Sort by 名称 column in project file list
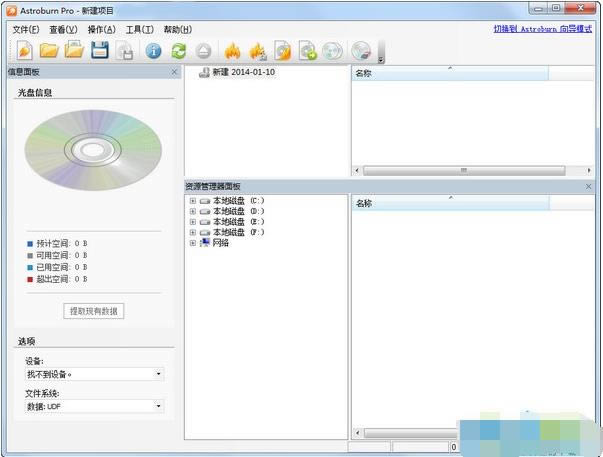The height and width of the screenshot is (457, 603). click(450, 73)
